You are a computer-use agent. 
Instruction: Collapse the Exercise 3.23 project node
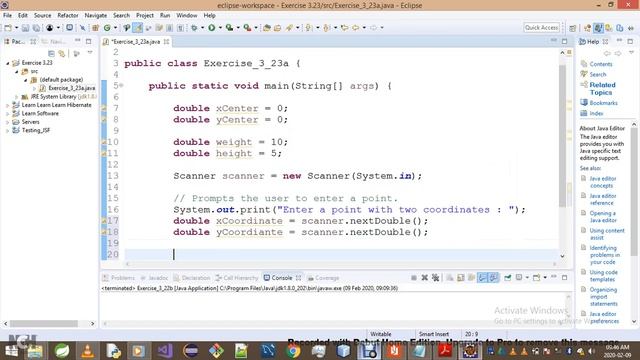pyautogui.click(x=7, y=63)
